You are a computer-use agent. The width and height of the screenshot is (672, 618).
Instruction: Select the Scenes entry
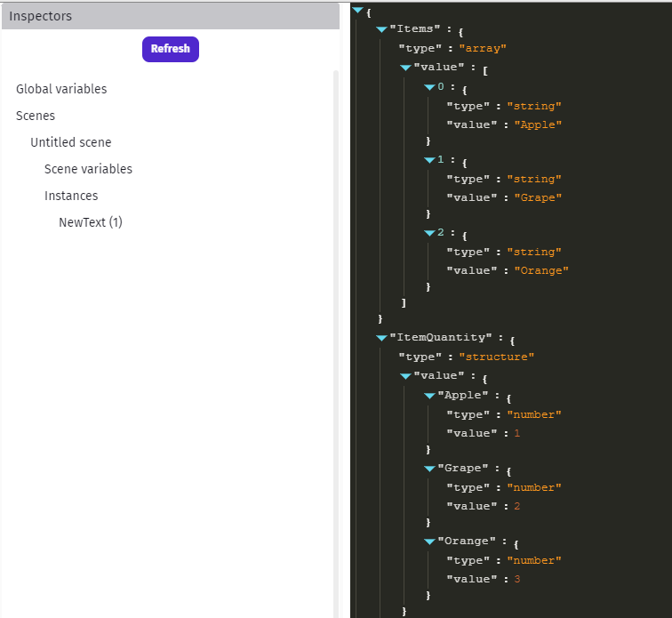(36, 116)
